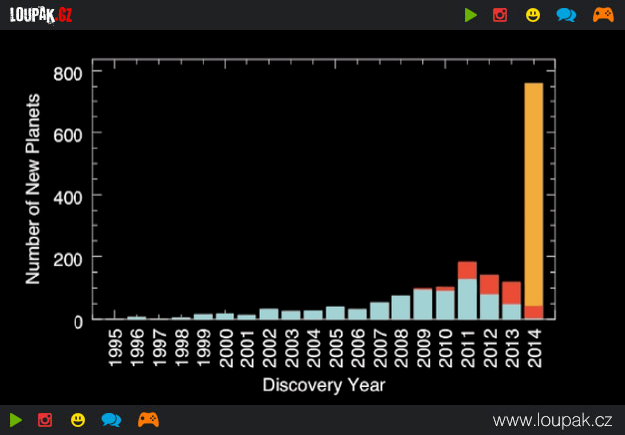
Task: Open blue chat bubbles icon in bottom bar
Action: pos(111,420)
